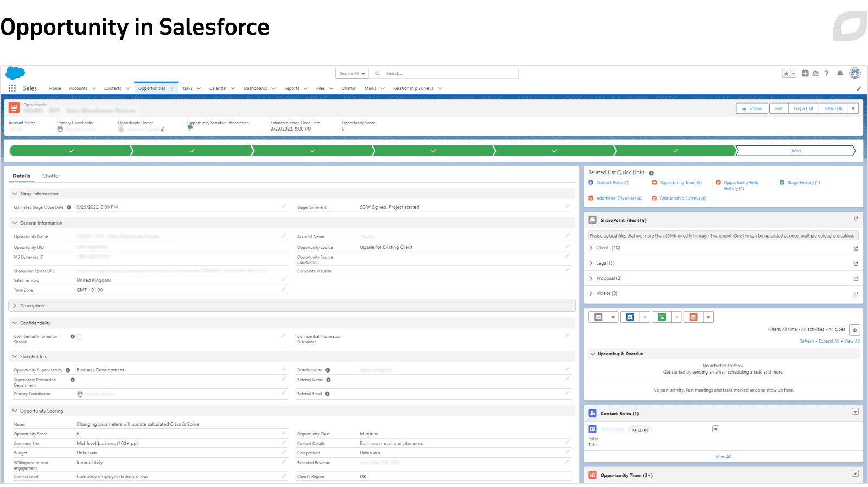Click the Log a Call button
Image resolution: width=868 pixels, height=487 pixels.
(x=803, y=108)
